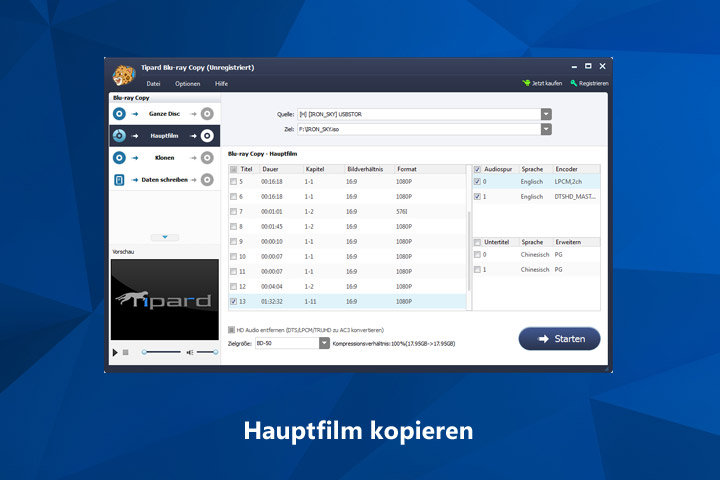Click duration 01:32:32 of title 13
720x480 pixels.
pyautogui.click(x=272, y=301)
